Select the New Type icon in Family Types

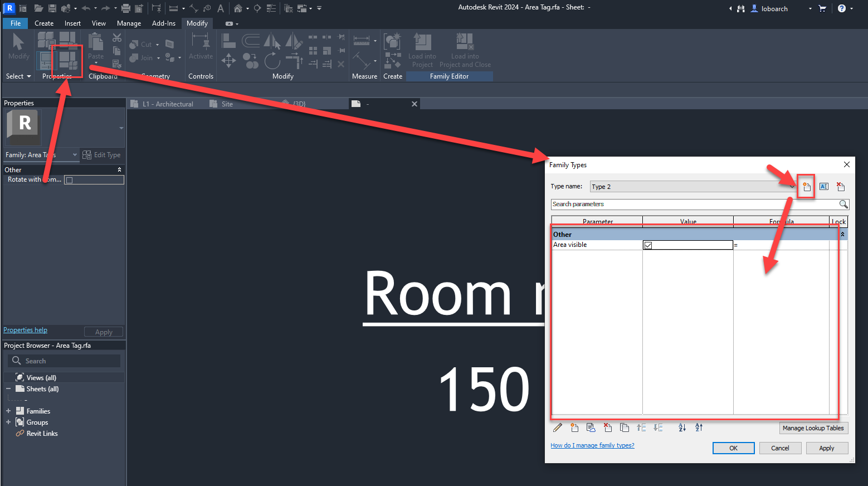(x=806, y=186)
